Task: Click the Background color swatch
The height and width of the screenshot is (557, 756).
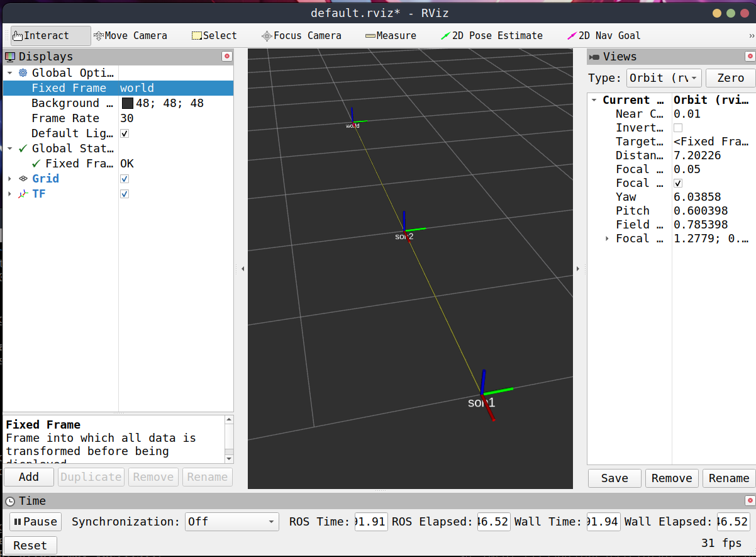Action: coord(127,103)
